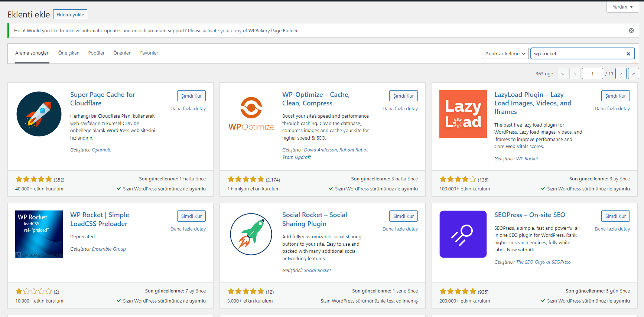Screen dimensions: 644x317
Task: Select the 'Deprecated' description text
Action: 82,237
